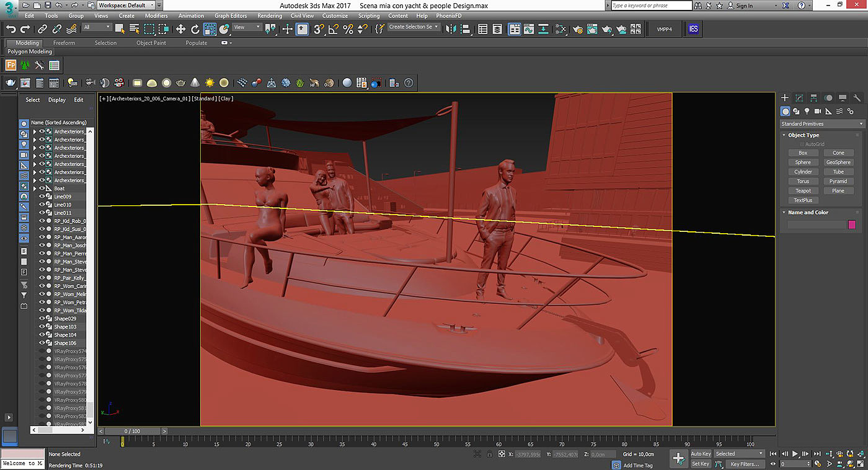Switch to the Freeform ribbon tab

pos(64,43)
